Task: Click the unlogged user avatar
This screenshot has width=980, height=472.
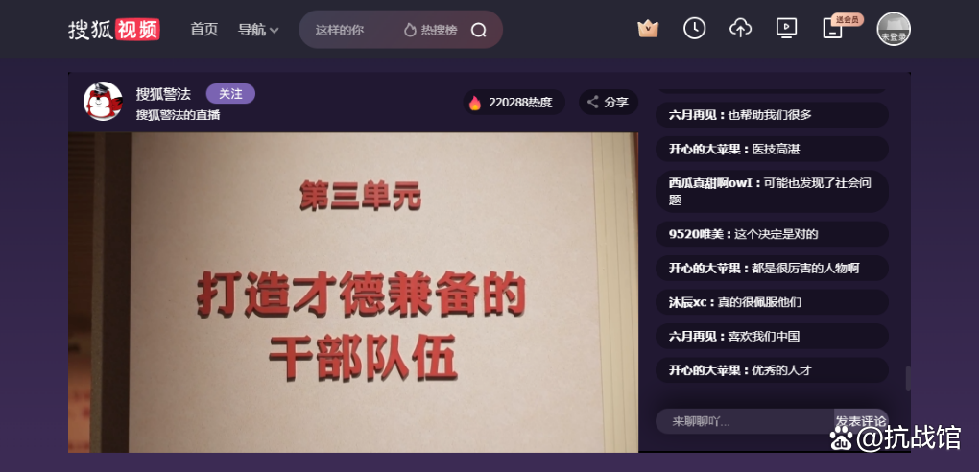Action: 894,29
